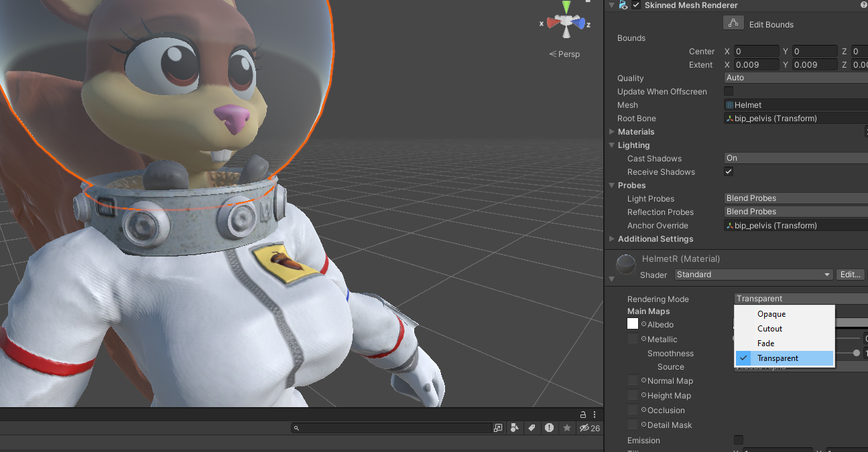The width and height of the screenshot is (868, 452).
Task: Toggle the Receive Shadows checkbox
Action: tap(729, 171)
